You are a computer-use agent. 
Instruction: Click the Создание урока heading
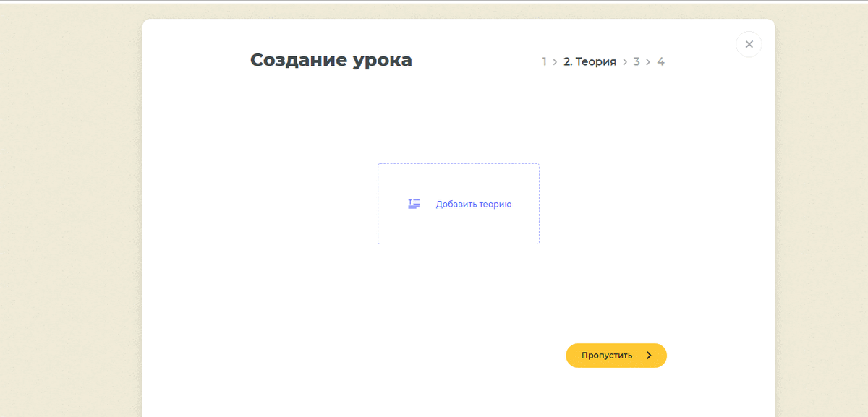[x=331, y=60]
